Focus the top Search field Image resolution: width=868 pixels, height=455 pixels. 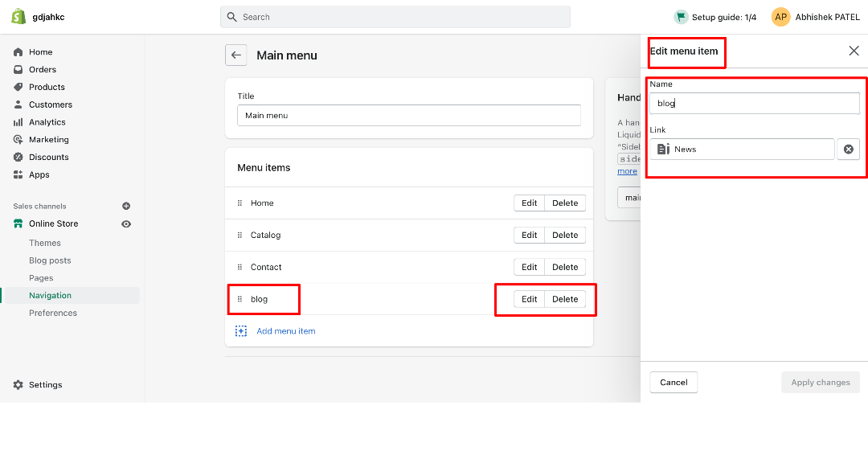click(x=395, y=17)
